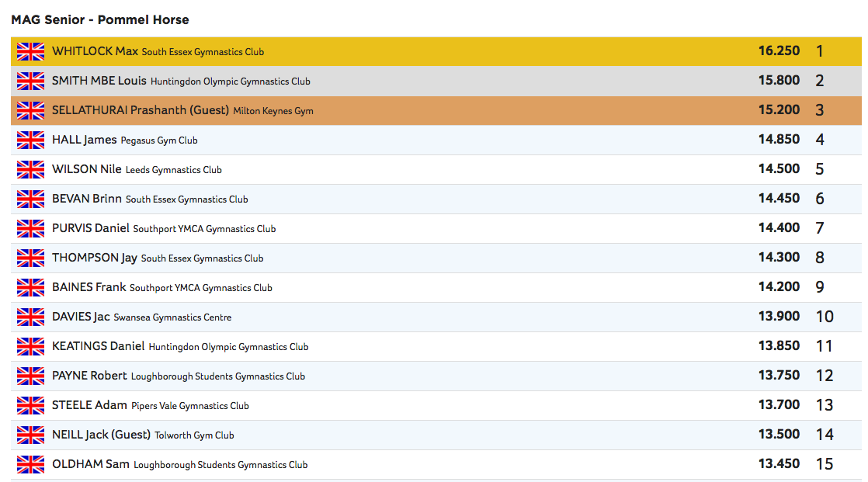Image resolution: width=868 pixels, height=482 pixels.
Task: Click the flag icon next to DAVIES Jac
Action: pyautogui.click(x=31, y=317)
